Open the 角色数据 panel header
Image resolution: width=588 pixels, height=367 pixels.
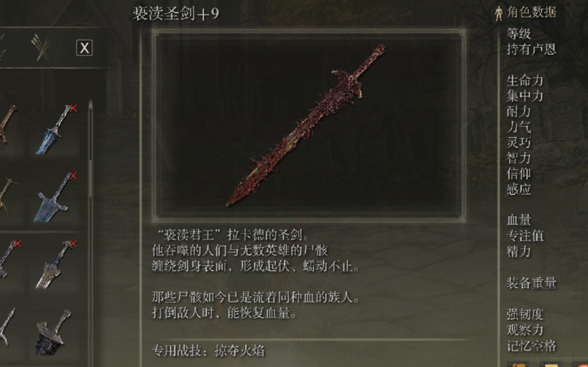click(x=531, y=12)
